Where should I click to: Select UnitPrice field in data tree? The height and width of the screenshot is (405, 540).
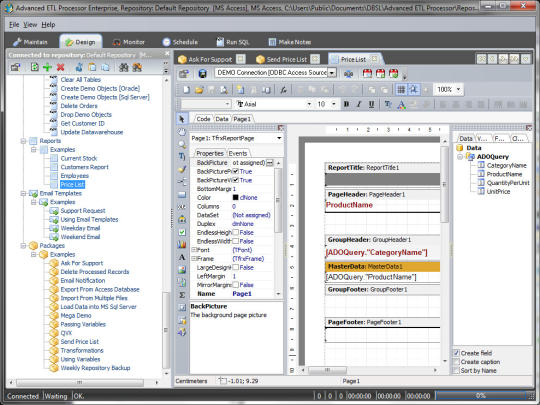click(498, 191)
